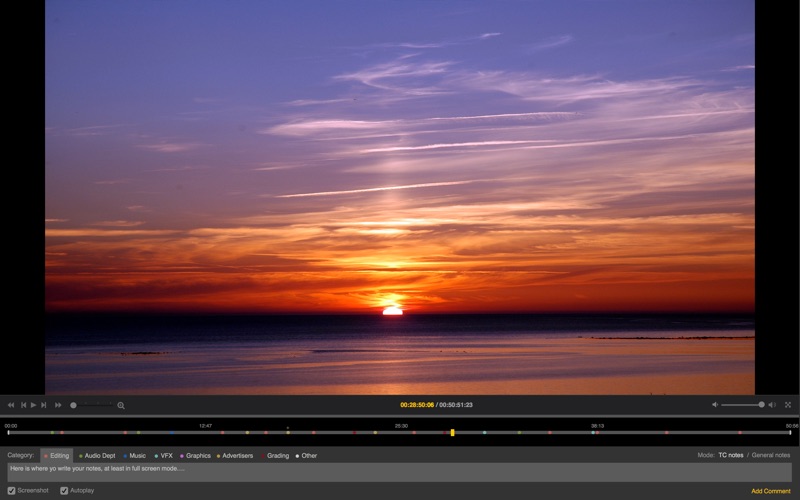The height and width of the screenshot is (500, 800).
Task: Click the low-volume speaker icon
Action: 715,405
